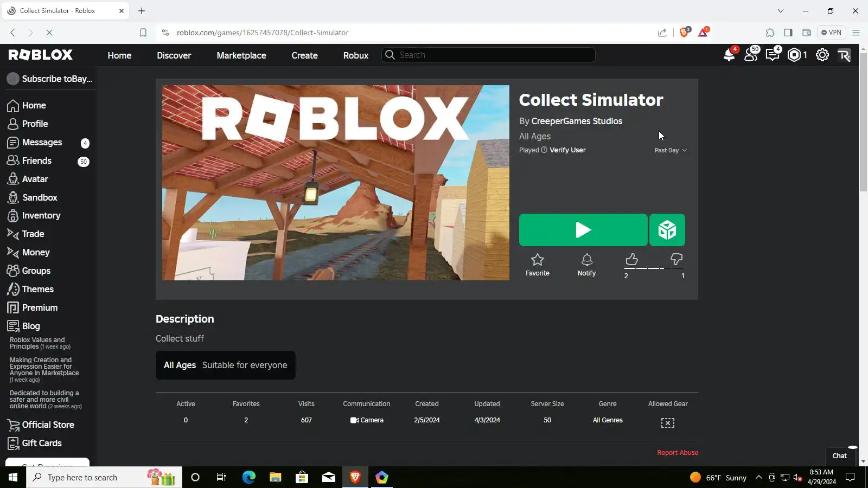The image size is (868, 488).
Task: Open Microsoft Edge from the taskbar
Action: coord(249,477)
